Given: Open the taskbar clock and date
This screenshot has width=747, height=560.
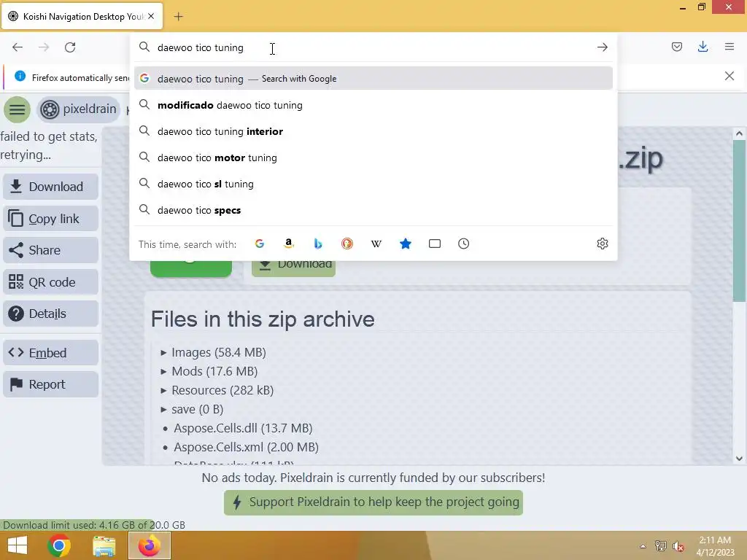Looking at the screenshot, I should 715,546.
